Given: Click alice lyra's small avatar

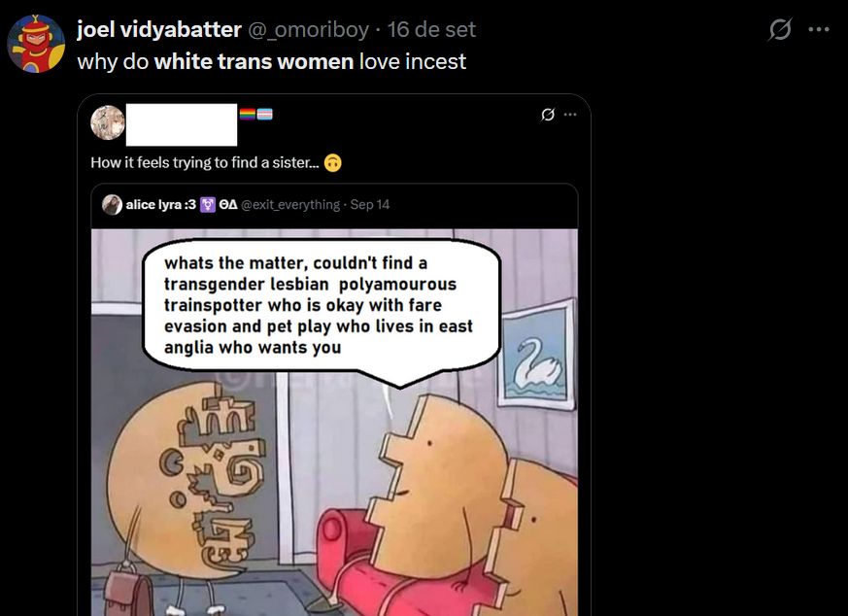Looking at the screenshot, I should click(112, 204).
